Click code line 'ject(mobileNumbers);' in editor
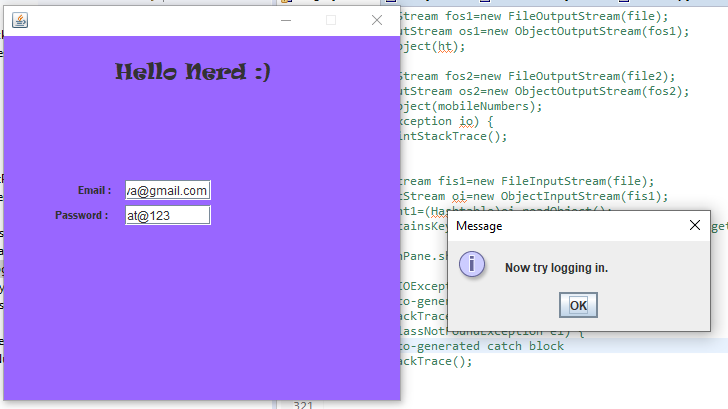Viewport: 728px width, 409px height. tap(471, 106)
